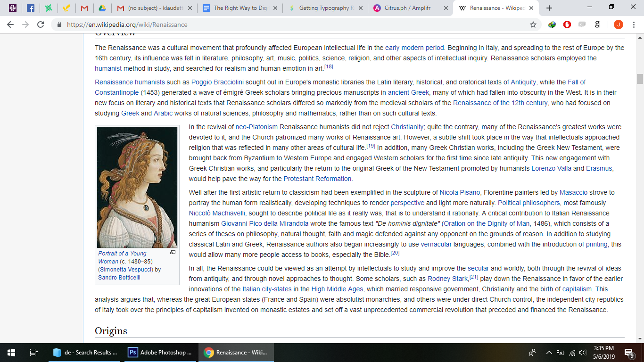The height and width of the screenshot is (362, 644).
Task: Click the 'Origins' section heading
Action: click(111, 330)
